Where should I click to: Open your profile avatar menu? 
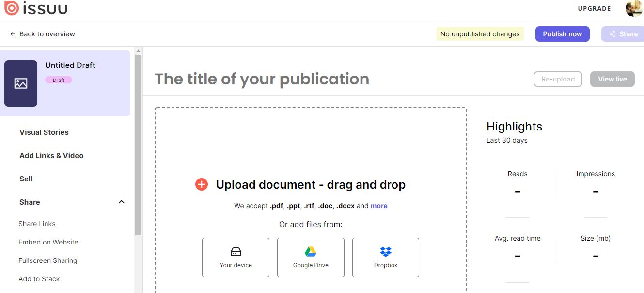[x=634, y=8]
